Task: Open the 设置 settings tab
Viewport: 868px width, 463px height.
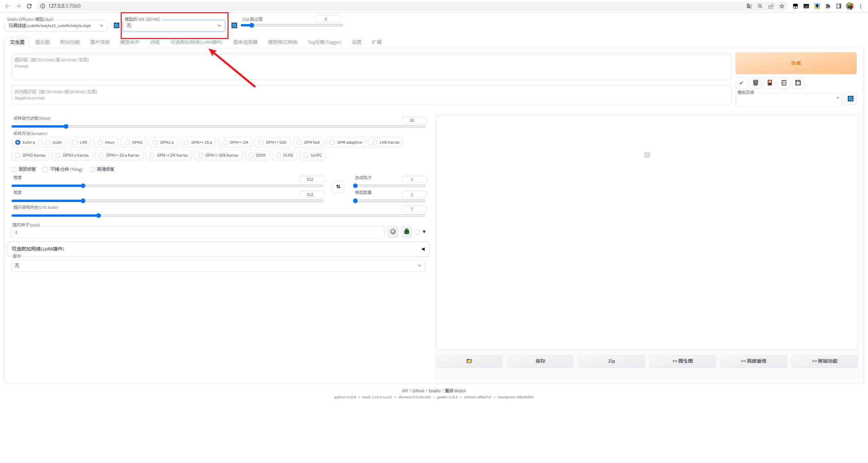Action: [357, 42]
